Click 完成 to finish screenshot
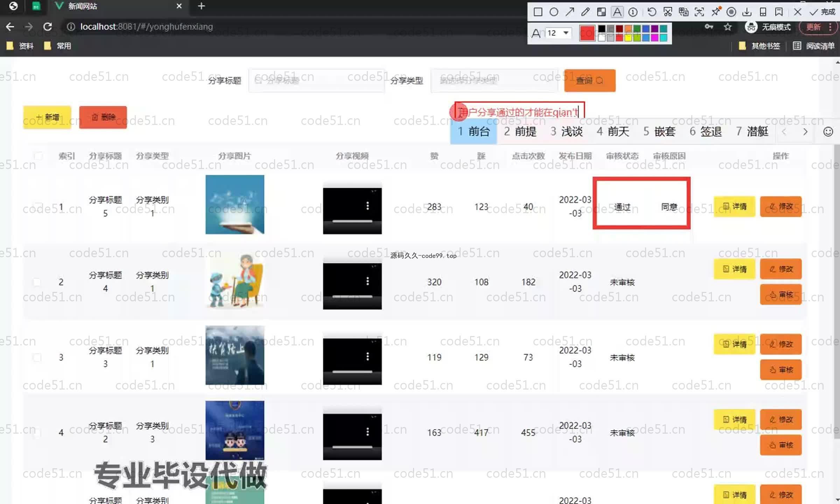The image size is (840, 504). pos(823,12)
